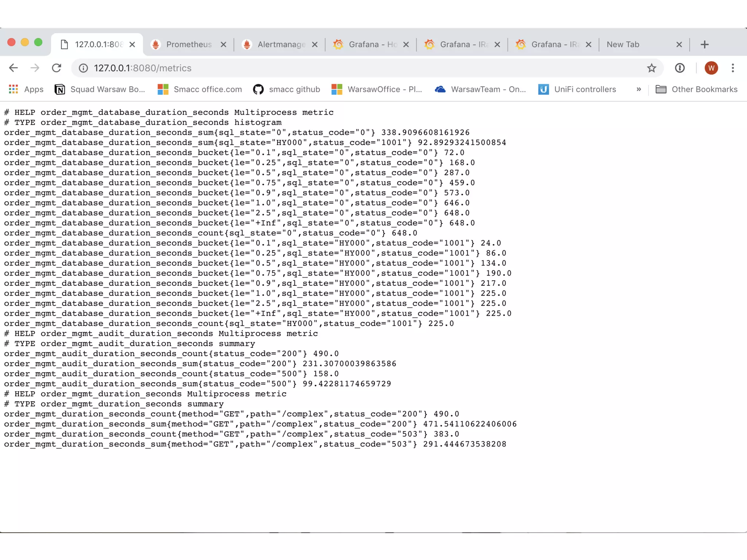The image size is (747, 560).
Task: Click the browser back arrow
Action: [x=13, y=68]
